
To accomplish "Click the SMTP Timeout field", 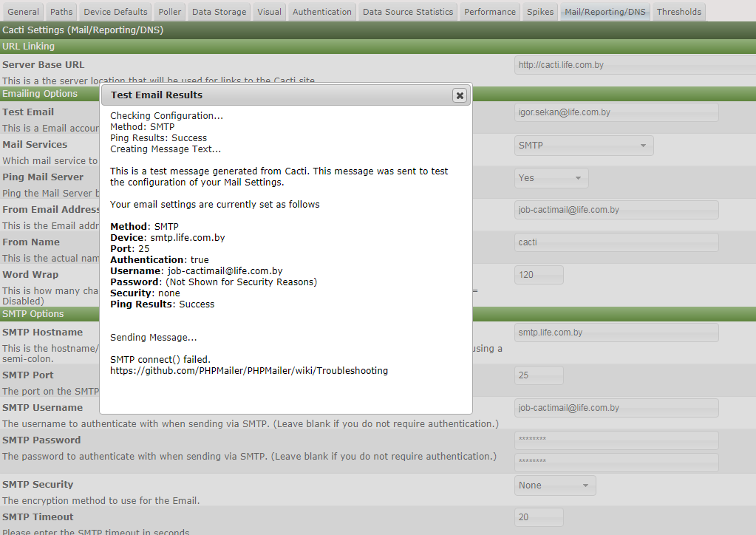I will (539, 517).
